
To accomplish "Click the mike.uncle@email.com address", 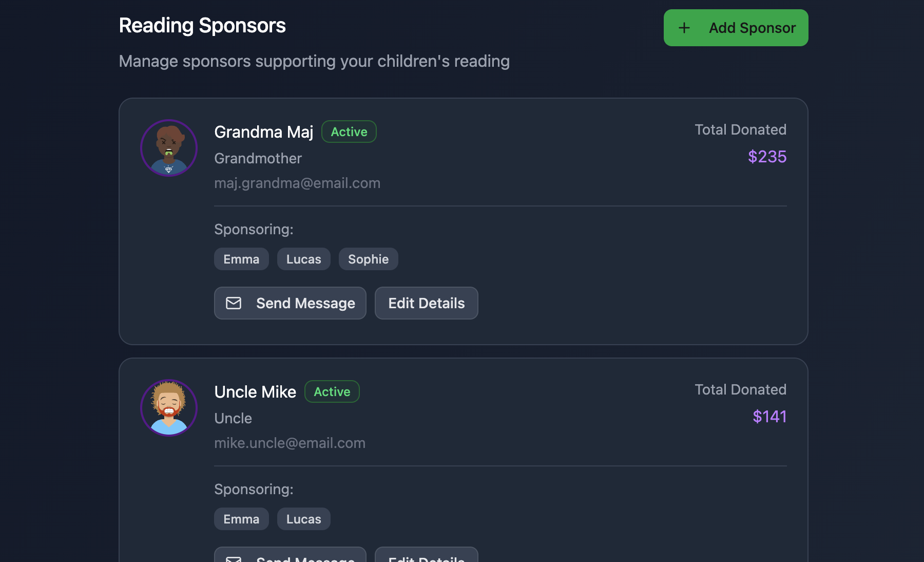I will tap(290, 443).
